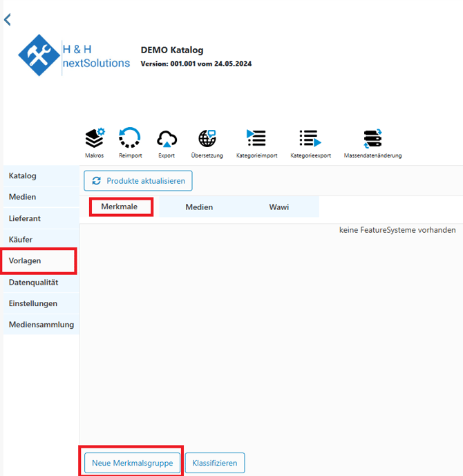Click the Klassifizieren button
This screenshot has height=476, width=463.
214,463
